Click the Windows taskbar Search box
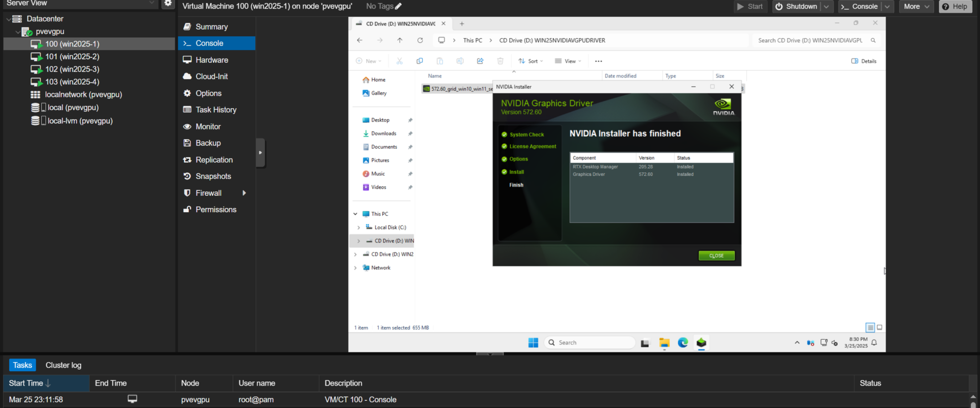 click(590, 343)
